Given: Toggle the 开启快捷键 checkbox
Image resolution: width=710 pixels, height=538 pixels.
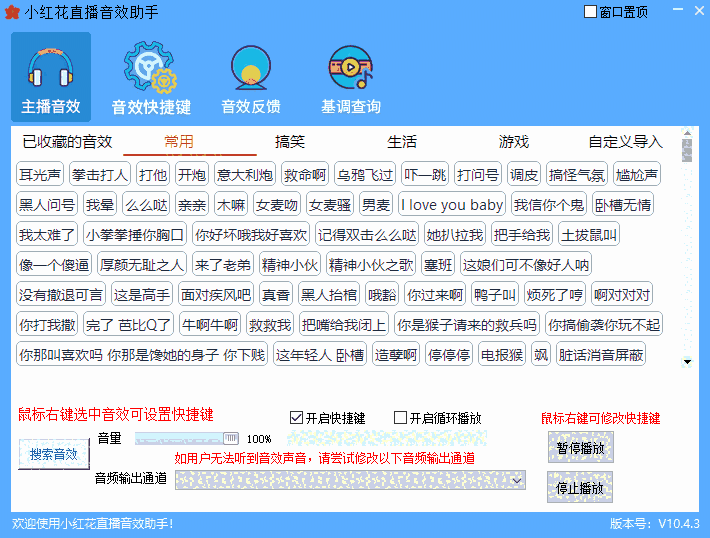Looking at the screenshot, I should click(x=296, y=418).
